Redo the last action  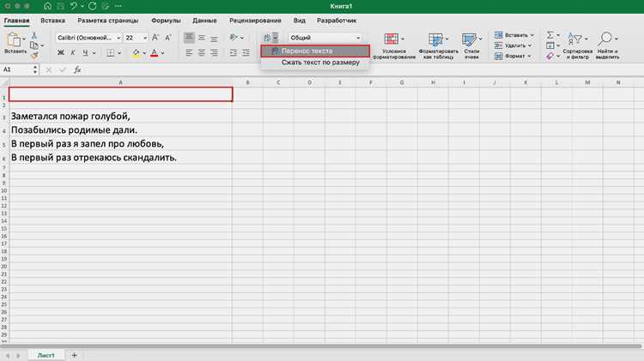click(x=93, y=6)
